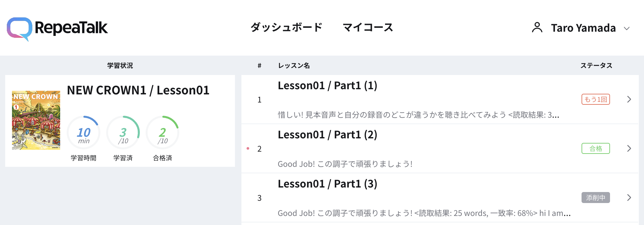This screenshot has height=225, width=644.
Task: Click the RepeaTalk speech bubble logo
Action: point(19,29)
